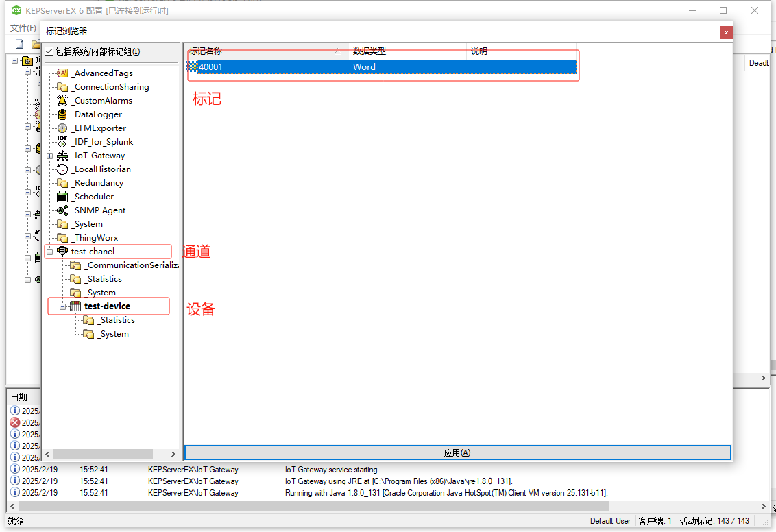Select the _SNMP Agent icon
Screen dimensions: 776x532
click(x=62, y=210)
